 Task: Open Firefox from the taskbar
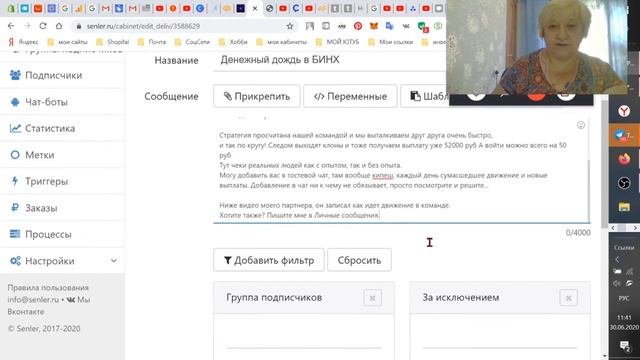pyautogui.click(x=624, y=159)
